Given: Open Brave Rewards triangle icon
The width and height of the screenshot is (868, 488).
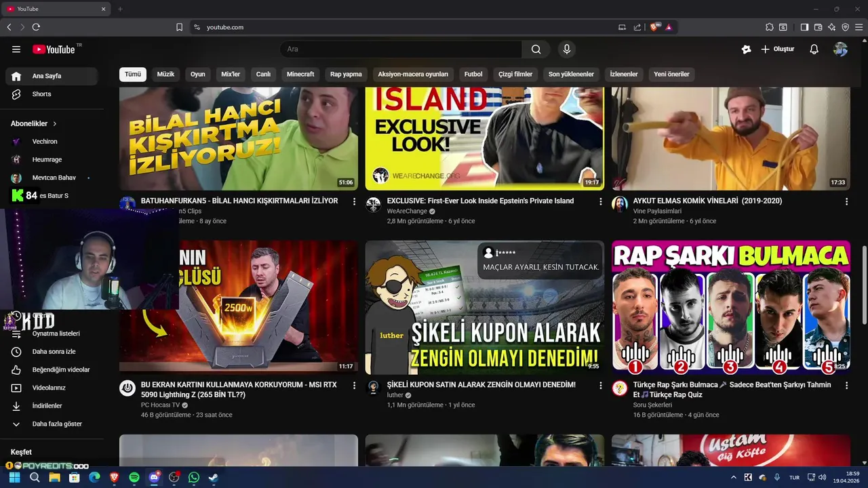Looking at the screenshot, I should pyautogui.click(x=669, y=27).
